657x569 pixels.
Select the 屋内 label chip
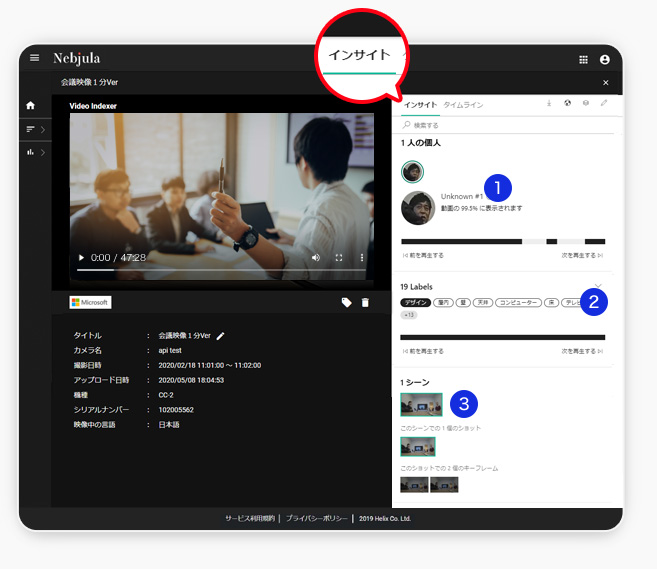tap(443, 303)
